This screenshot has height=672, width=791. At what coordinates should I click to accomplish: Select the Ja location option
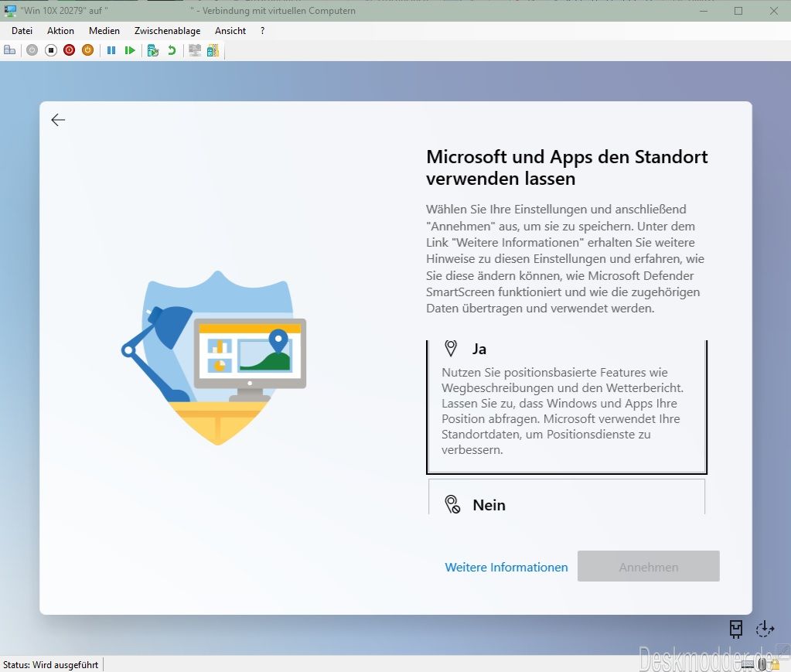(x=567, y=407)
